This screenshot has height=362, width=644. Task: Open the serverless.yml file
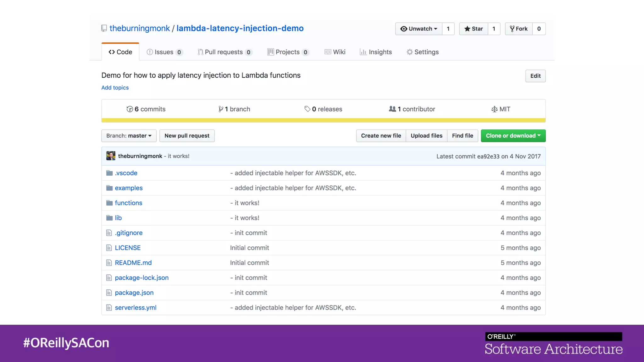(x=136, y=308)
